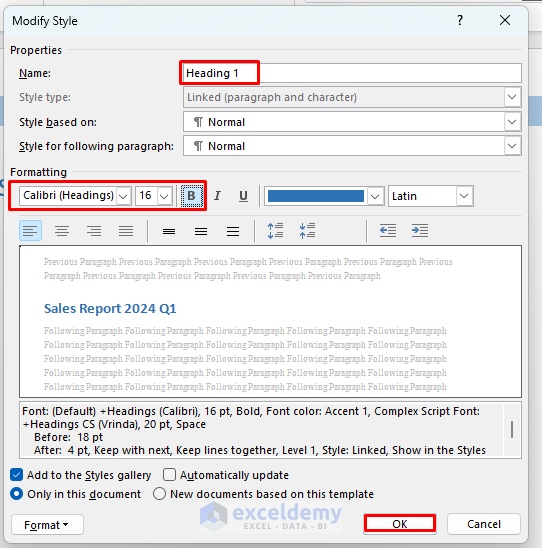The height and width of the screenshot is (548, 542).
Task: Open the Style based on dropdown
Action: (512, 122)
